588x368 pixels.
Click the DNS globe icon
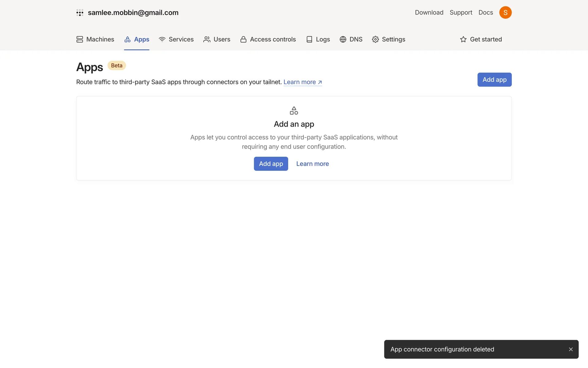click(343, 39)
